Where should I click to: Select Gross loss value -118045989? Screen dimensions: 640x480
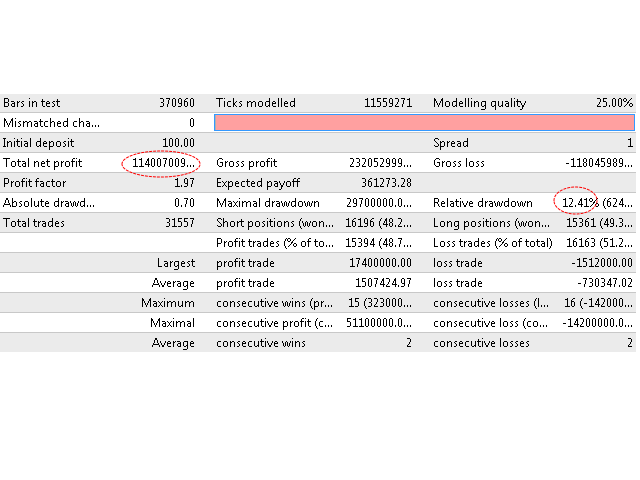599,163
